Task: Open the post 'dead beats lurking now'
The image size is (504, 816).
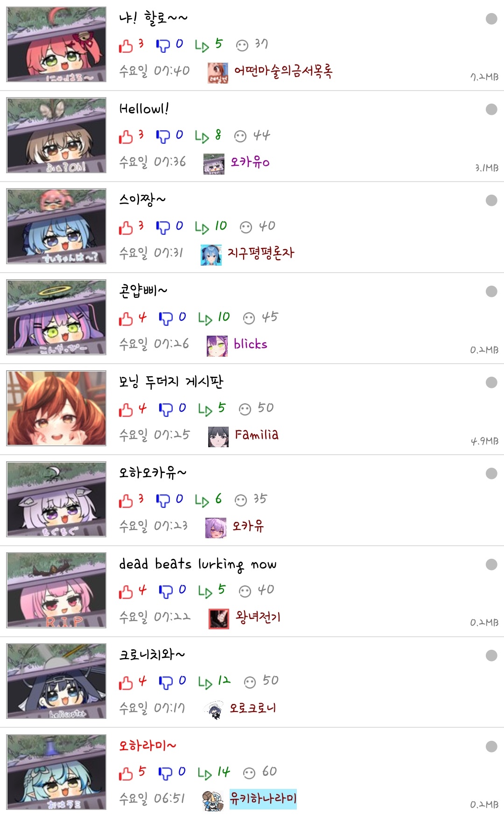Action: tap(197, 564)
